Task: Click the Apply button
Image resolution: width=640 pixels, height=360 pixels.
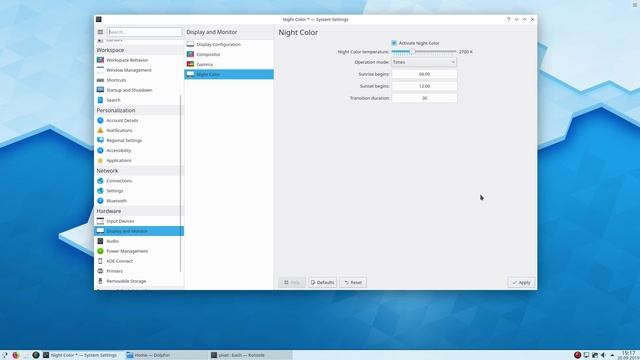Action: 521,282
